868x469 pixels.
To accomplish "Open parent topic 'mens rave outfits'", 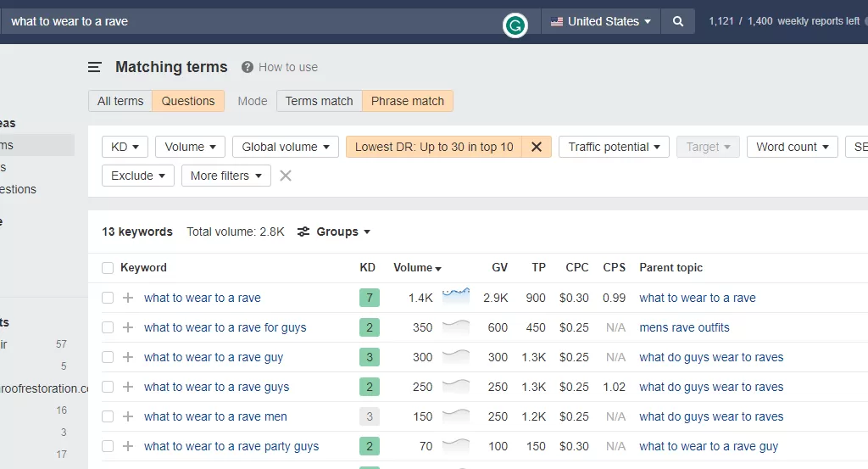I will coord(684,328).
